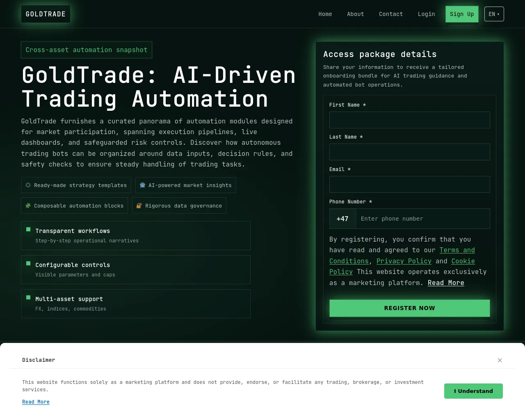
Task: Click the Access package details heading
Action: [x=380, y=54]
